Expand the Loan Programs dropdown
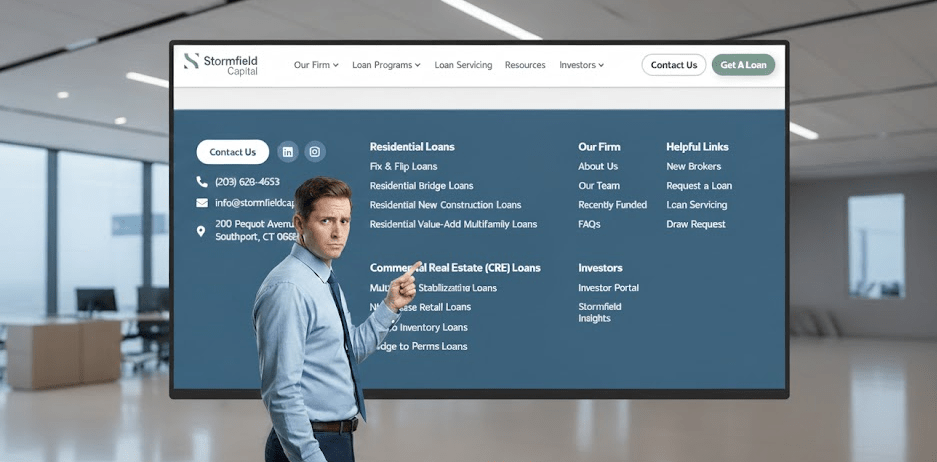Image resolution: width=937 pixels, height=462 pixels. click(386, 65)
